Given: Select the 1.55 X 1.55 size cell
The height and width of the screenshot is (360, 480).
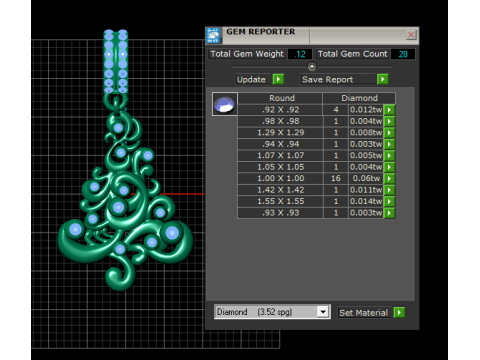Looking at the screenshot, I should pos(280,201).
